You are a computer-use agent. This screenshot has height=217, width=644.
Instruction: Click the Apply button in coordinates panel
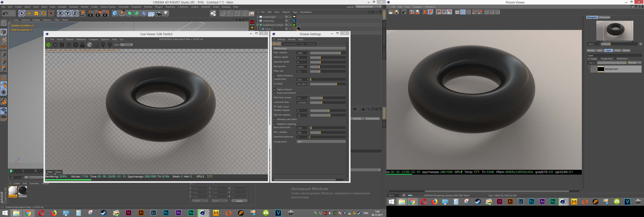[x=239, y=201]
